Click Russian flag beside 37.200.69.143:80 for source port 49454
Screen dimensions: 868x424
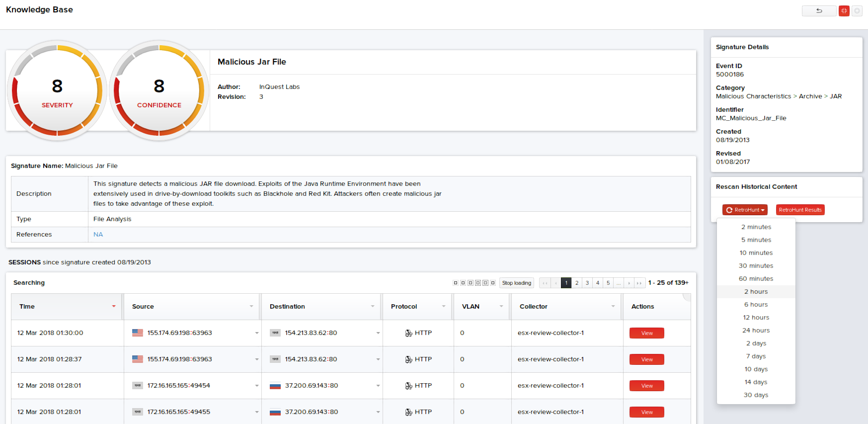coord(275,386)
